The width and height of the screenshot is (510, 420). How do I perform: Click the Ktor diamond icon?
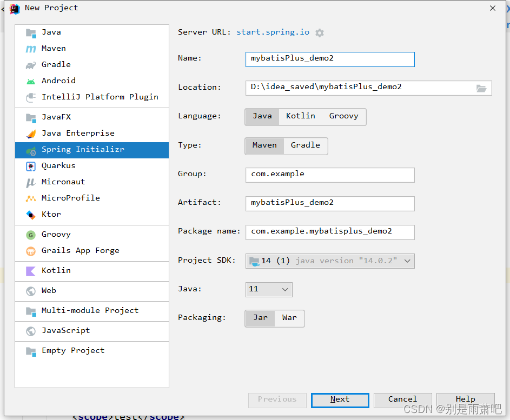(x=31, y=215)
